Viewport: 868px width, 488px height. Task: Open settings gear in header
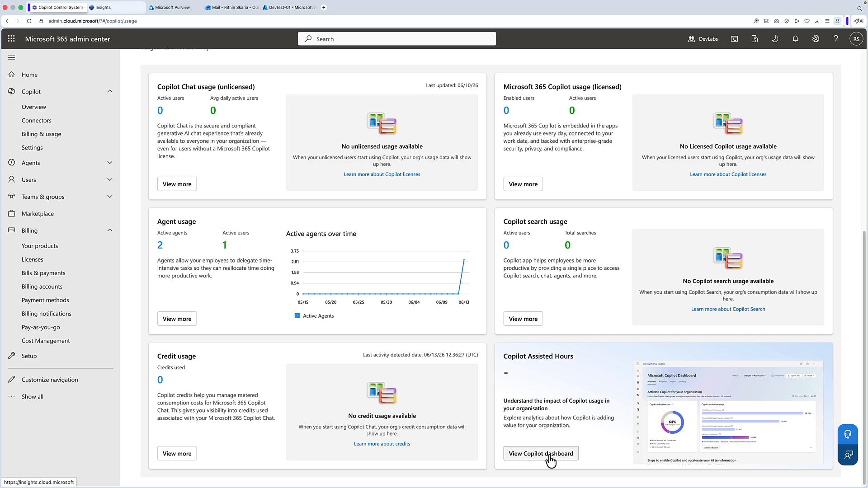[816, 39]
